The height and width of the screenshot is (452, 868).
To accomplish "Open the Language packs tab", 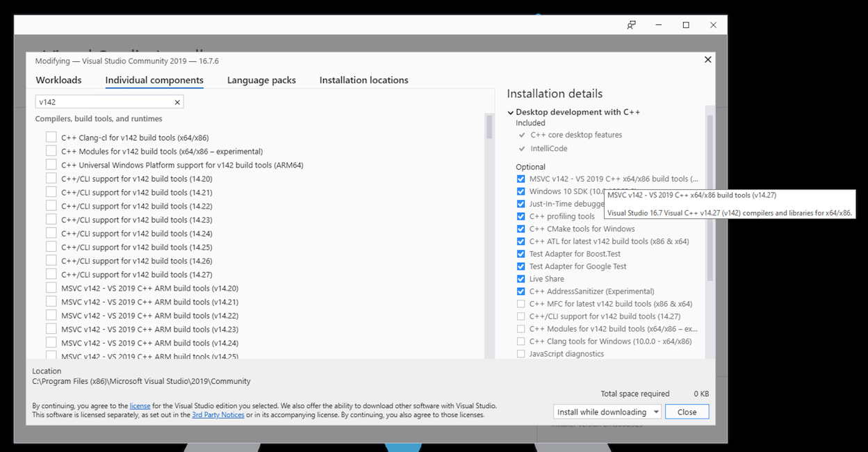I will [261, 80].
